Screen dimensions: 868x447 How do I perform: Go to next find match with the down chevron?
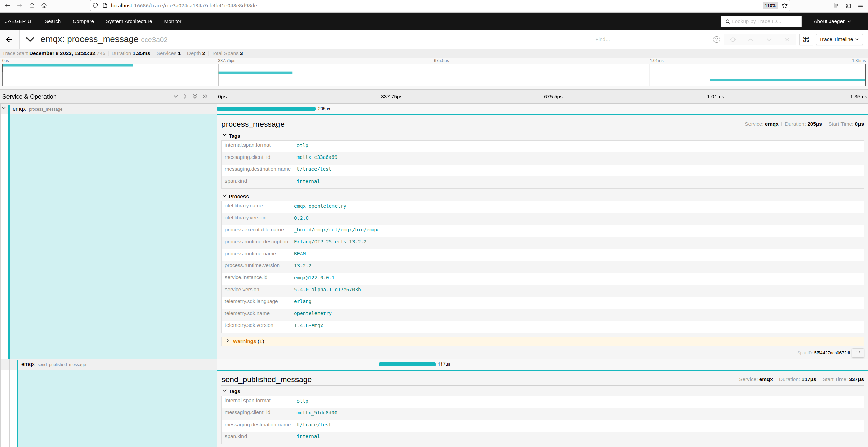[768, 39]
